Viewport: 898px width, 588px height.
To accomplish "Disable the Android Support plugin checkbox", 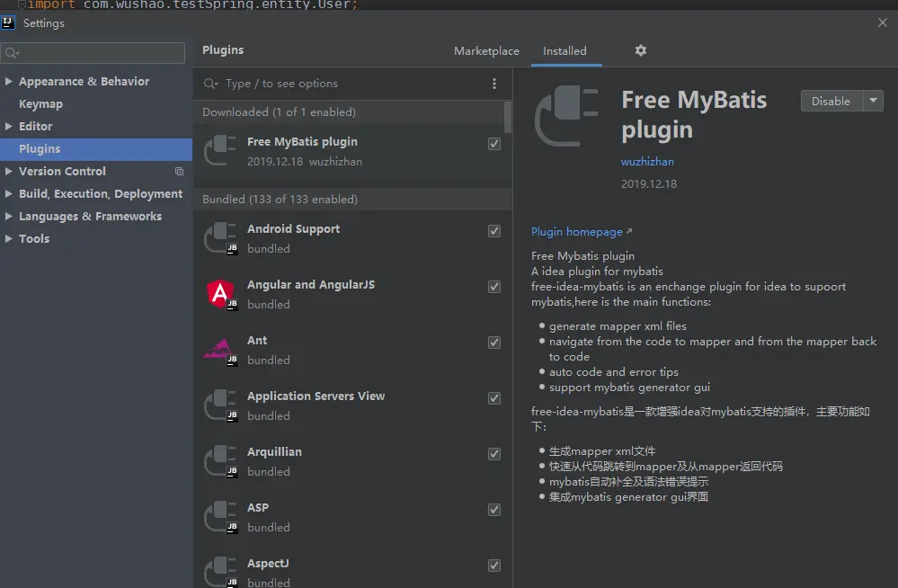I will click(494, 231).
